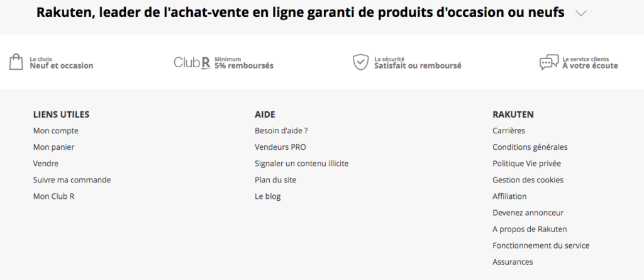Open Mon Club R page
This screenshot has width=644, height=280.
[54, 196]
